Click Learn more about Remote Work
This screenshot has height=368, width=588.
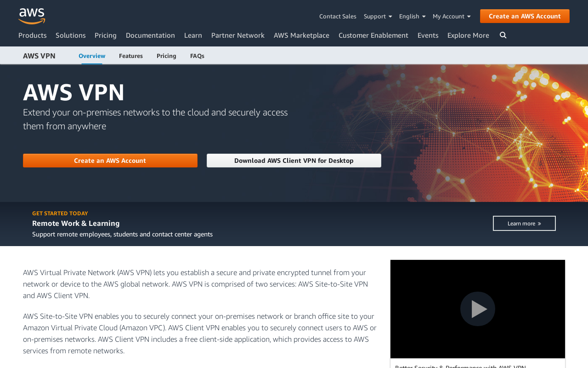(524, 223)
